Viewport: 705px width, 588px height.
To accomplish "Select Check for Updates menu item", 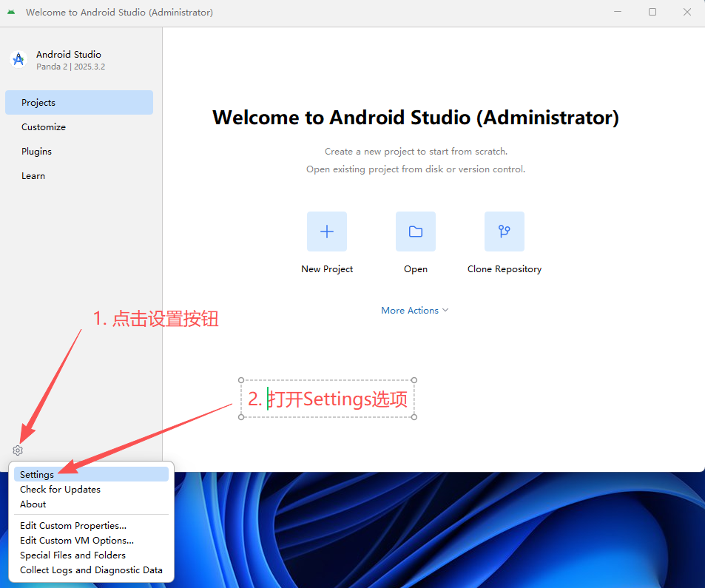I will 91,489.
